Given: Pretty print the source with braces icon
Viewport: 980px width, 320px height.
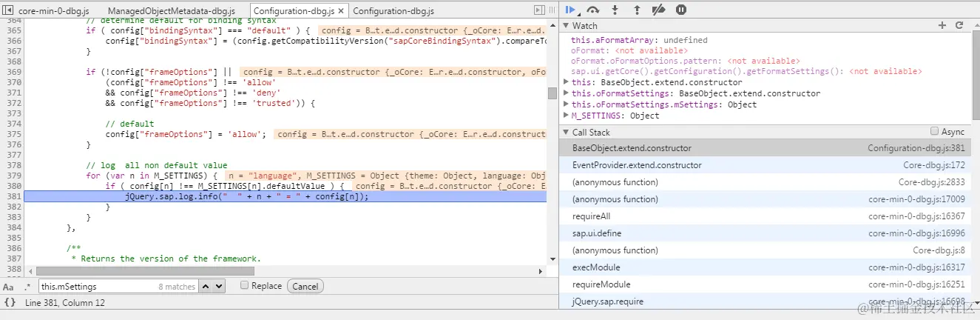Looking at the screenshot, I should click(x=10, y=302).
